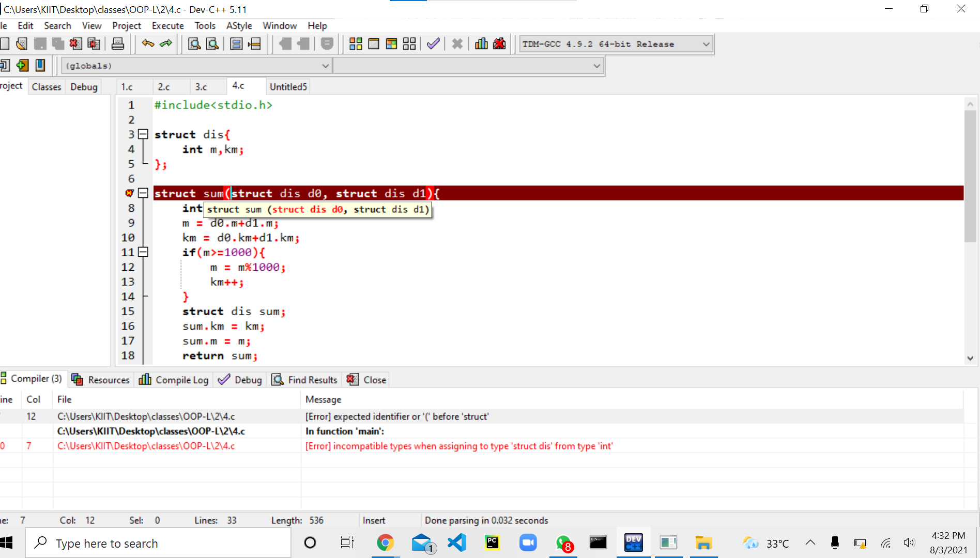Open Google Chrome from the taskbar
Image resolution: width=980 pixels, height=558 pixels.
[x=385, y=543]
